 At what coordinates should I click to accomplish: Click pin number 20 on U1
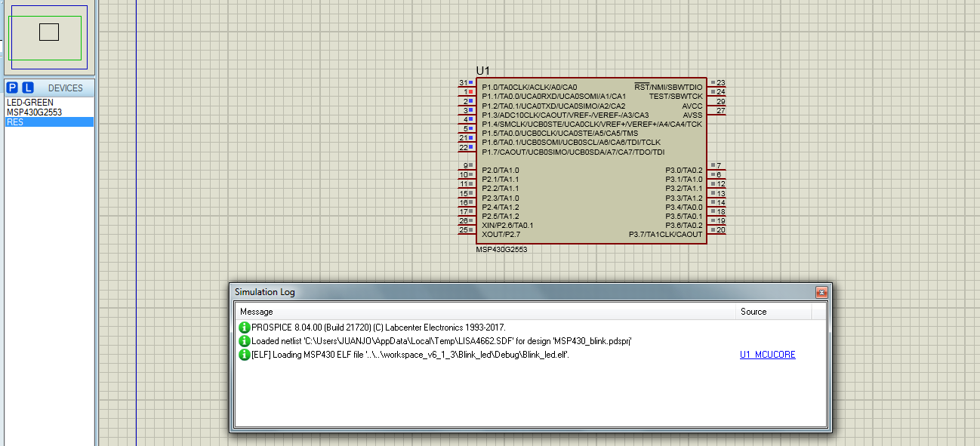[x=721, y=230]
